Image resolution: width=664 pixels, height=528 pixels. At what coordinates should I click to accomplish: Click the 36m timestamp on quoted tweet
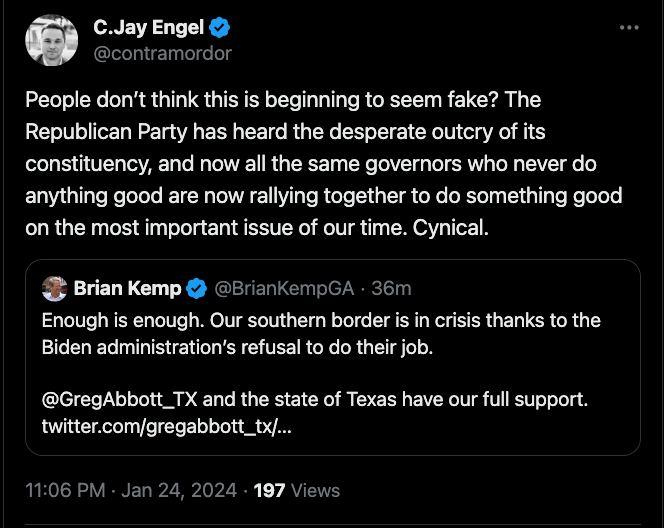tap(391, 288)
